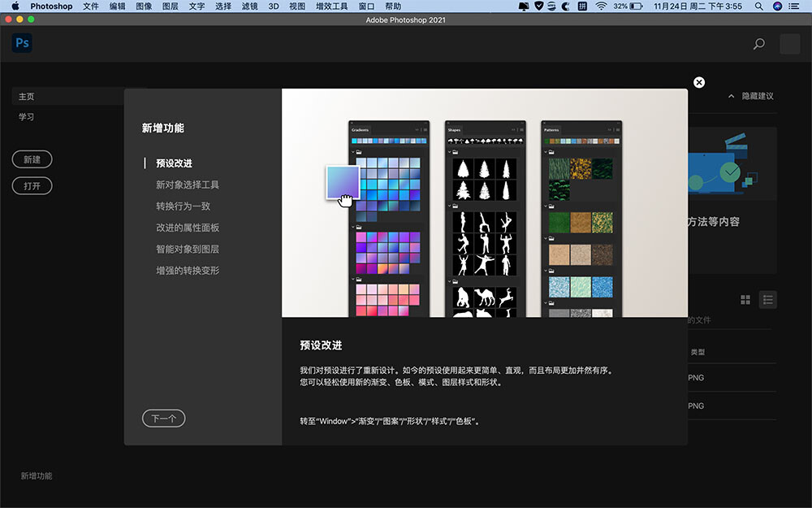Select 增强的转换变形 feature
Viewport: 812px width, 508px height.
[188, 271]
